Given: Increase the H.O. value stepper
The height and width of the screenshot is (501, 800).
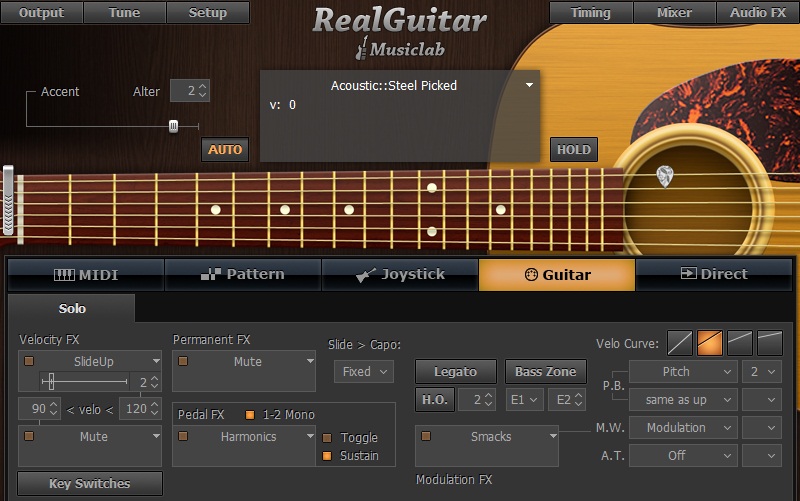Looking at the screenshot, I should [488, 395].
